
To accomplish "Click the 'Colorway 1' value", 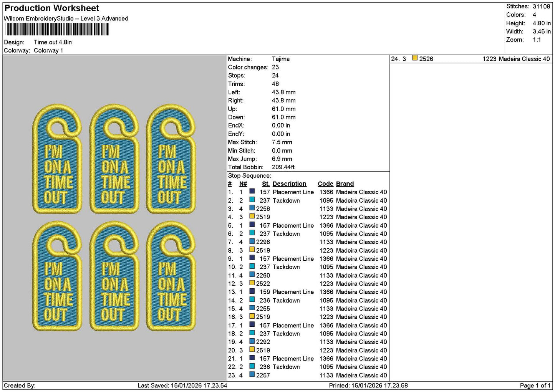I will click(48, 50).
